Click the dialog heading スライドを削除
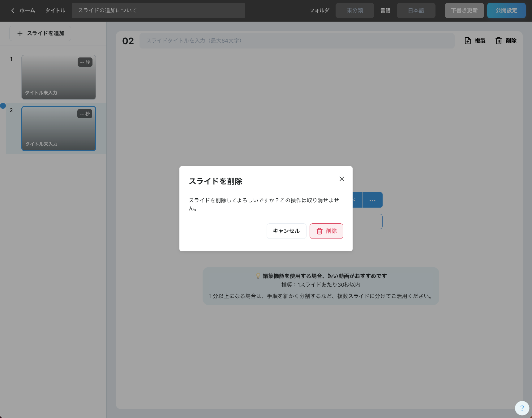532x418 pixels. coord(216,181)
